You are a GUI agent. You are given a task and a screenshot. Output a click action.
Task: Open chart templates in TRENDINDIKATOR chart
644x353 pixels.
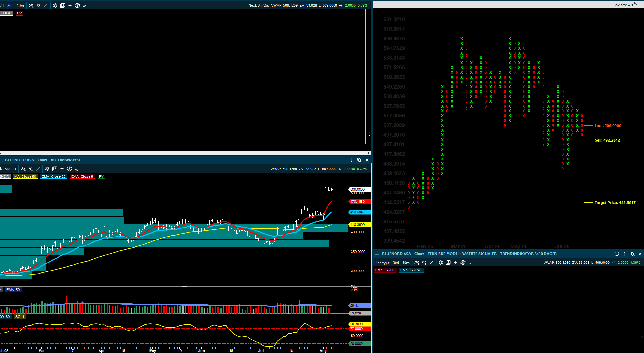coord(448,263)
